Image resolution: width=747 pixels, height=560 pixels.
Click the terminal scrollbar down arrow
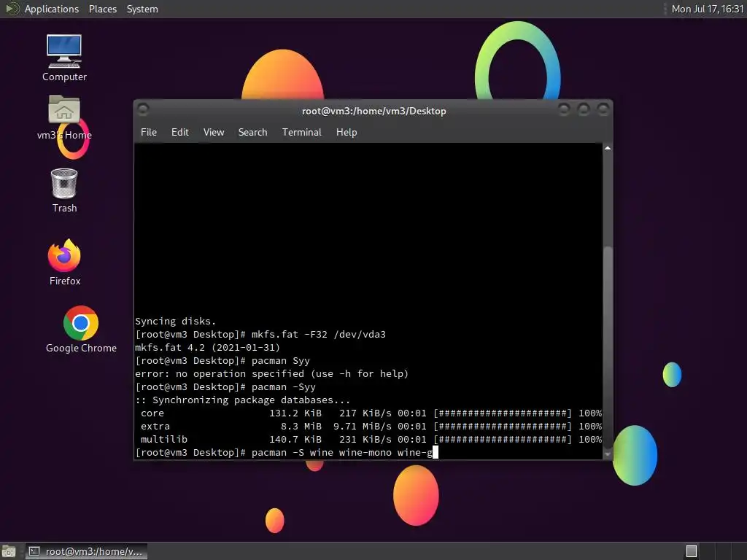608,454
